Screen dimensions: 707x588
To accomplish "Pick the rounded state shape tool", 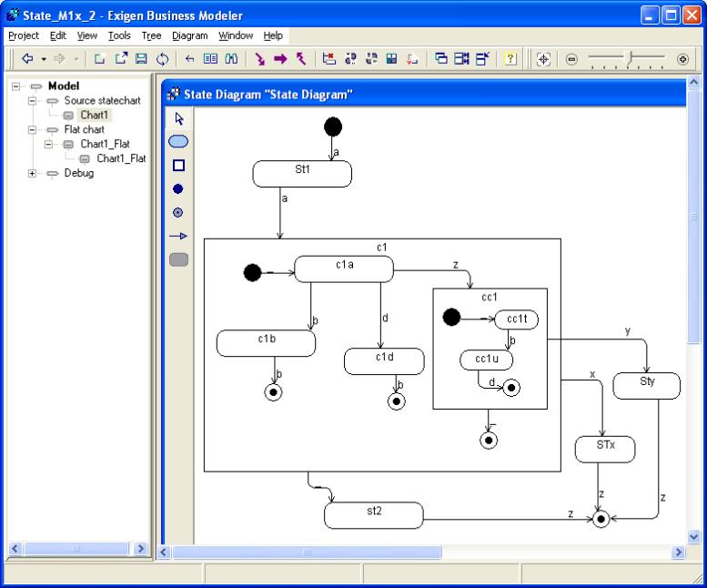I will (x=178, y=141).
